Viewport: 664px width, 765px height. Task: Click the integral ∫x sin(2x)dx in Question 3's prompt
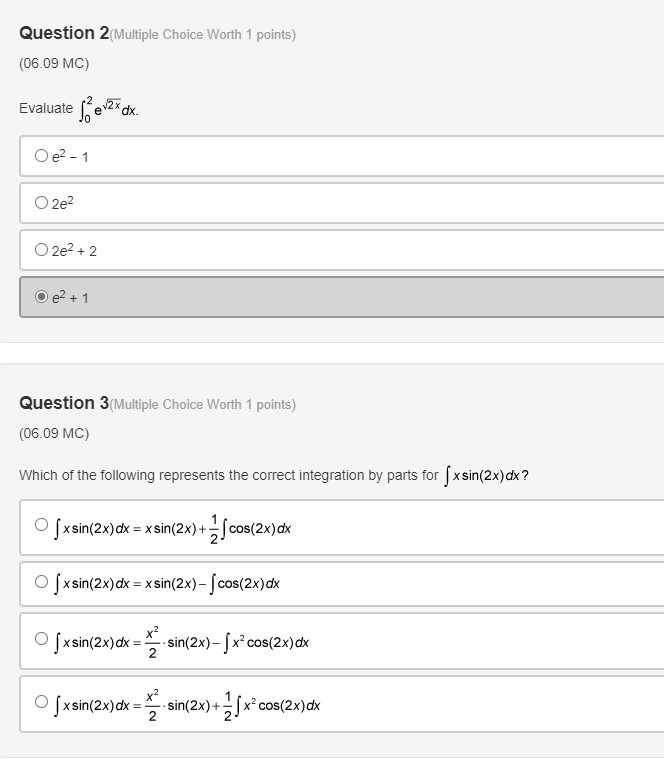tap(483, 475)
